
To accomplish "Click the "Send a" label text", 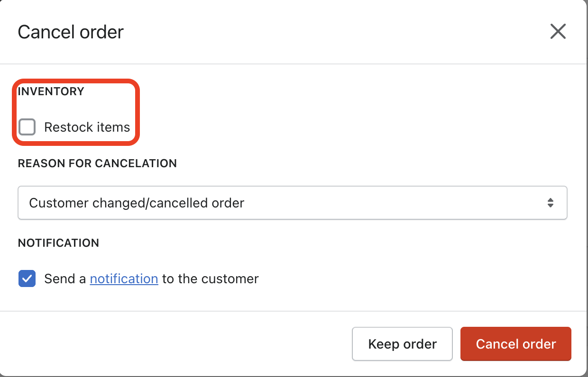I will point(65,278).
